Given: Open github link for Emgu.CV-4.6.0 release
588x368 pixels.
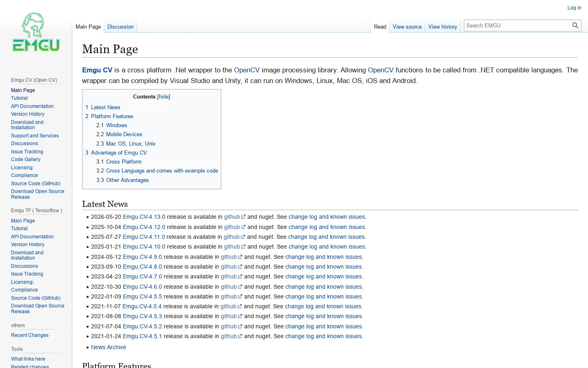Looking at the screenshot, I should coord(231,287).
